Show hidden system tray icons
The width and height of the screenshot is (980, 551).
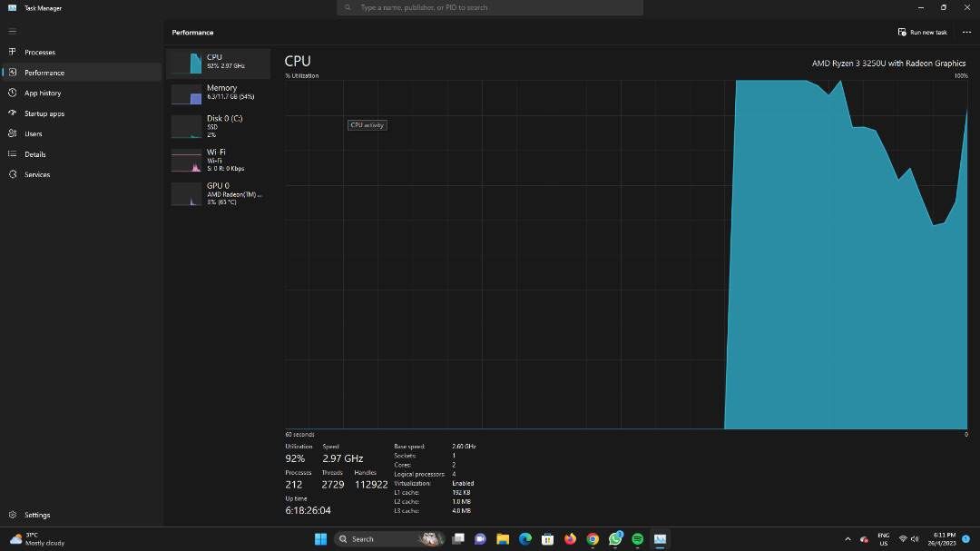pyautogui.click(x=848, y=539)
